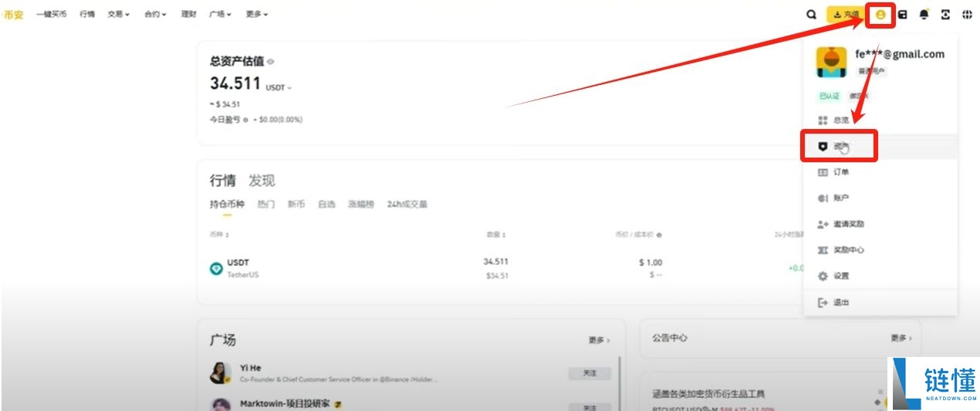Open the USDT unit dropdown beside 34.511
The width and height of the screenshot is (980, 411).
tap(279, 88)
